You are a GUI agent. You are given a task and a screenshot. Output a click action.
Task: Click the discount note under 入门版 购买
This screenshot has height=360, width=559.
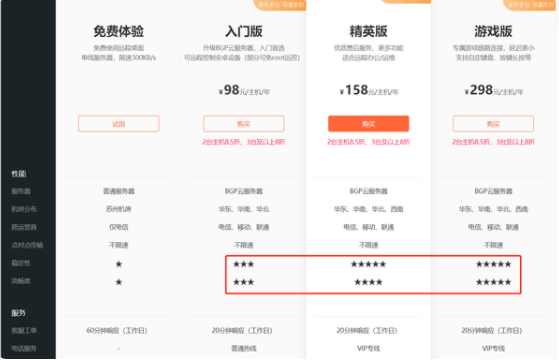pos(243,142)
